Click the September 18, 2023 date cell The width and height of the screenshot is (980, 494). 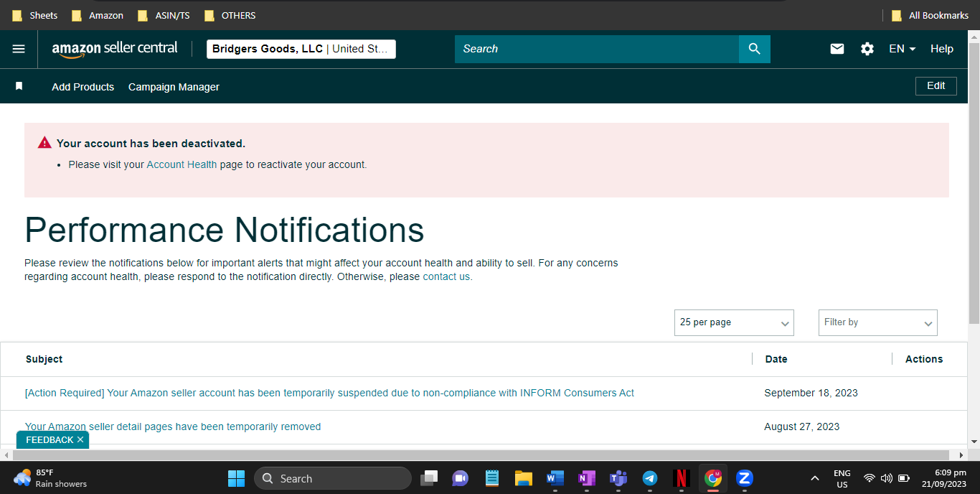811,393
